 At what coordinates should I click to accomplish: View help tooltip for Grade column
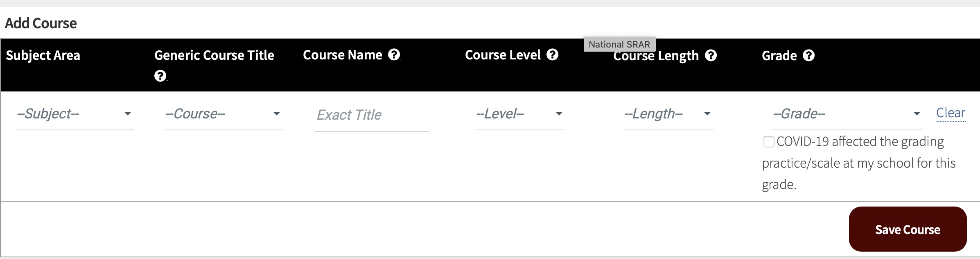pyautogui.click(x=808, y=55)
